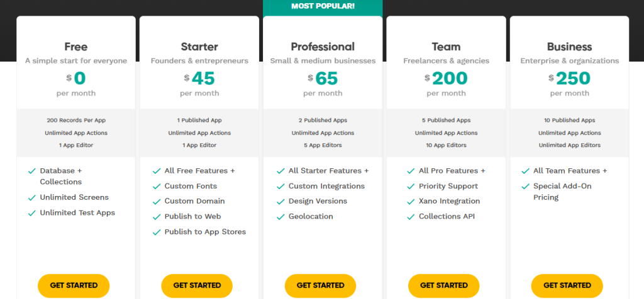
Task: Click the Most Popular banner
Action: point(323,6)
